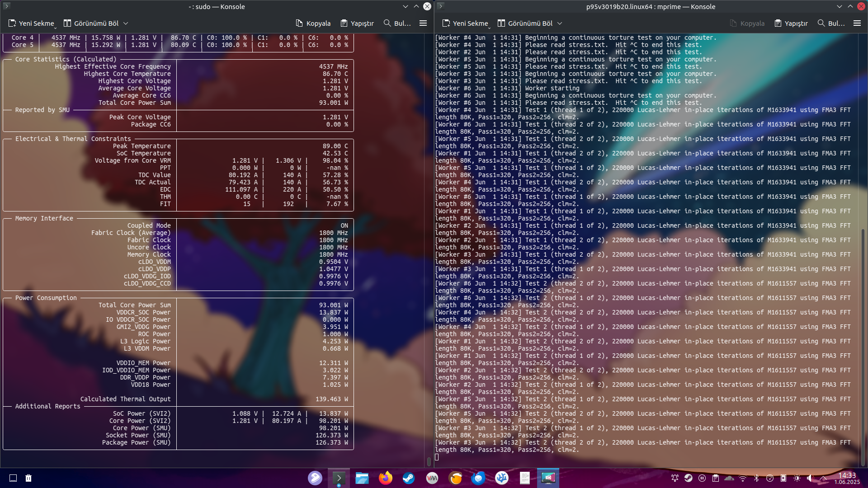Click Yeni Sekme in sudo Konsole
This screenshot has height=488, width=868.
tap(32, 23)
